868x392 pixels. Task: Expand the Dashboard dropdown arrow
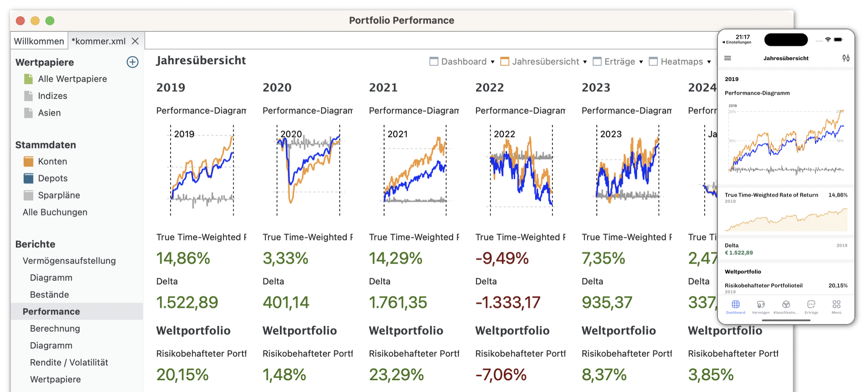[493, 62]
